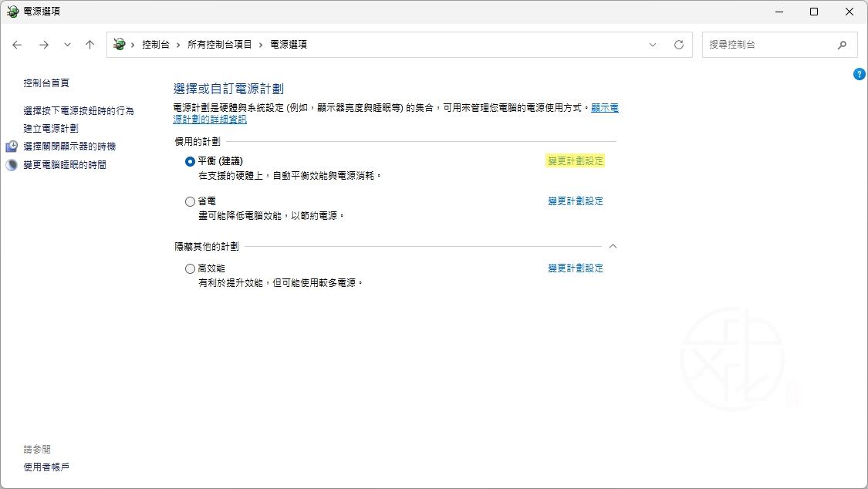The width and height of the screenshot is (868, 489).
Task: Click the moon icon beside 變更電腦睡眠的時間
Action: tap(12, 165)
